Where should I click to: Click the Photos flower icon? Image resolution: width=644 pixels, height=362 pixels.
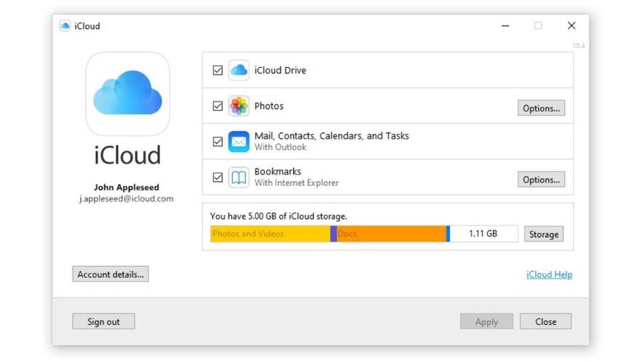239,107
